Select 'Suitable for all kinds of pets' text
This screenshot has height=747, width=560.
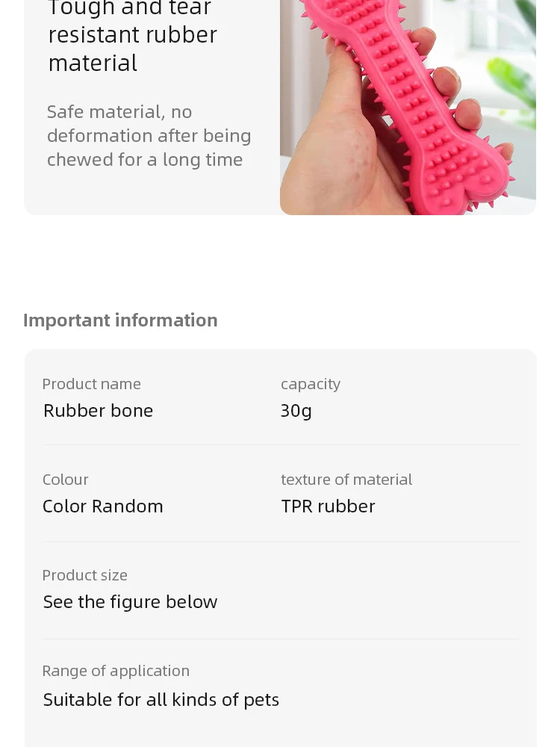point(161,700)
